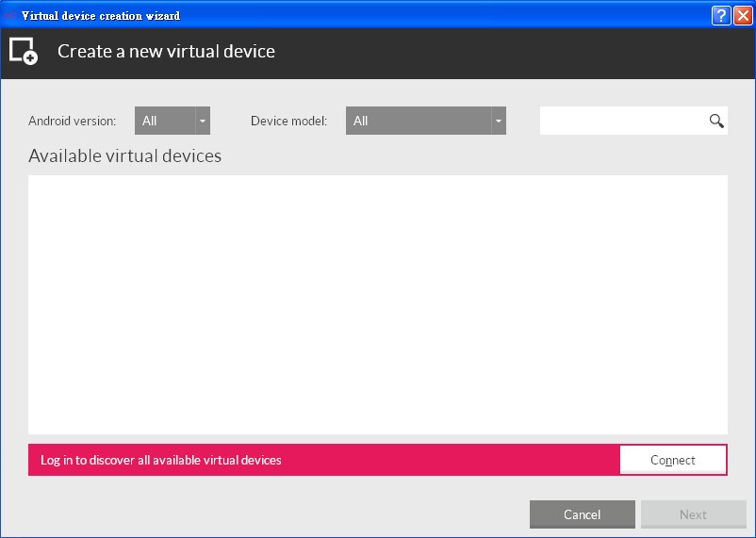Open the Device model dropdown
Viewport: 756px width, 538px height.
418,121
